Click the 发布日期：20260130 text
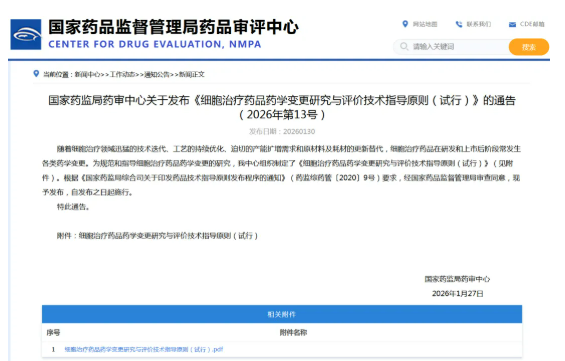The height and width of the screenshot is (361, 565). (x=282, y=132)
